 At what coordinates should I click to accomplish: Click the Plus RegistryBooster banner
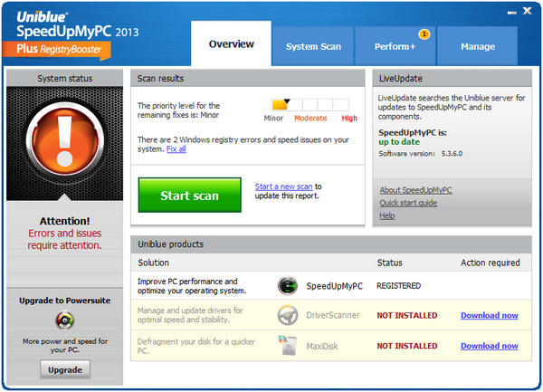[x=56, y=51]
